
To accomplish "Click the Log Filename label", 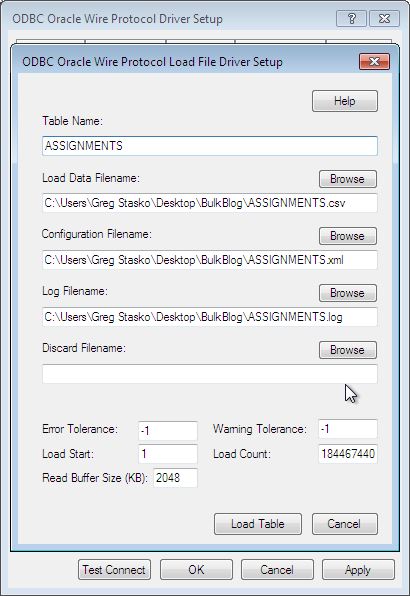I will pyautogui.click(x=75, y=291).
